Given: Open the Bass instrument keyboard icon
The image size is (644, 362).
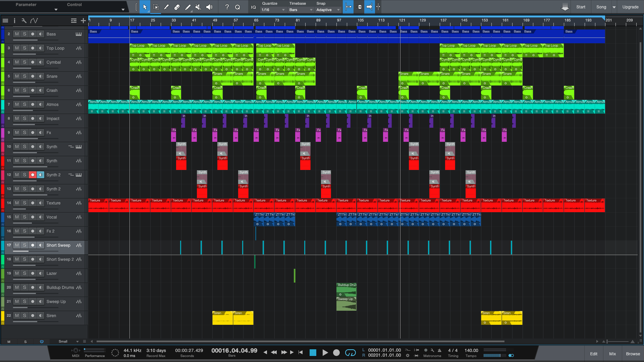Looking at the screenshot, I should tap(78, 34).
